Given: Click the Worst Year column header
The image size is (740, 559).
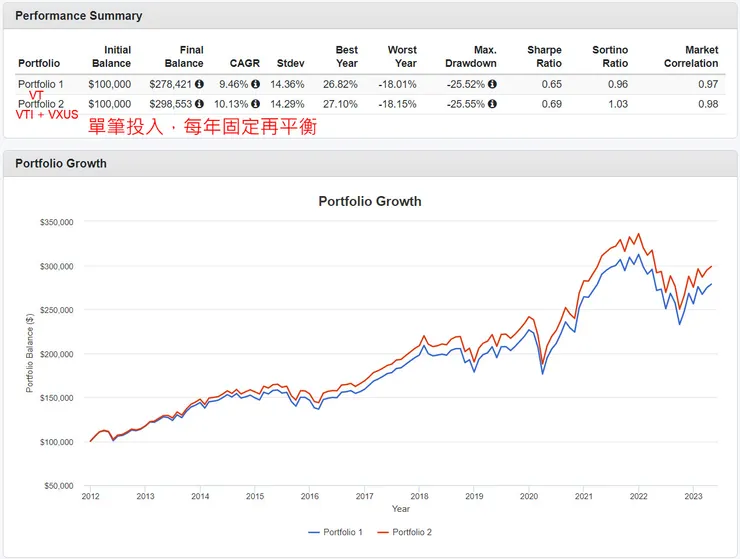Looking at the screenshot, I should (402, 57).
